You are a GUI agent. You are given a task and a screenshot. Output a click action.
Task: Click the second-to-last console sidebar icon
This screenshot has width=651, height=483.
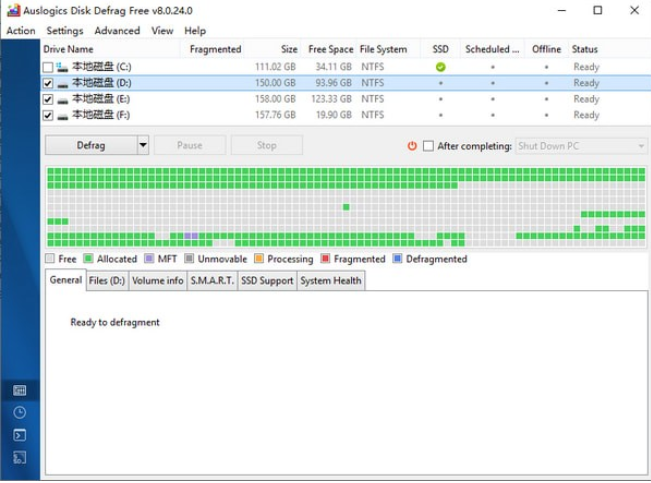20,435
